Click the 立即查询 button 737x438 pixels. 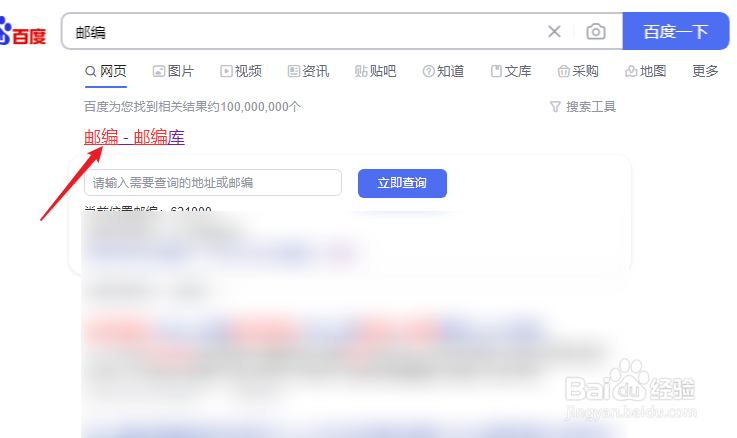coord(402,183)
